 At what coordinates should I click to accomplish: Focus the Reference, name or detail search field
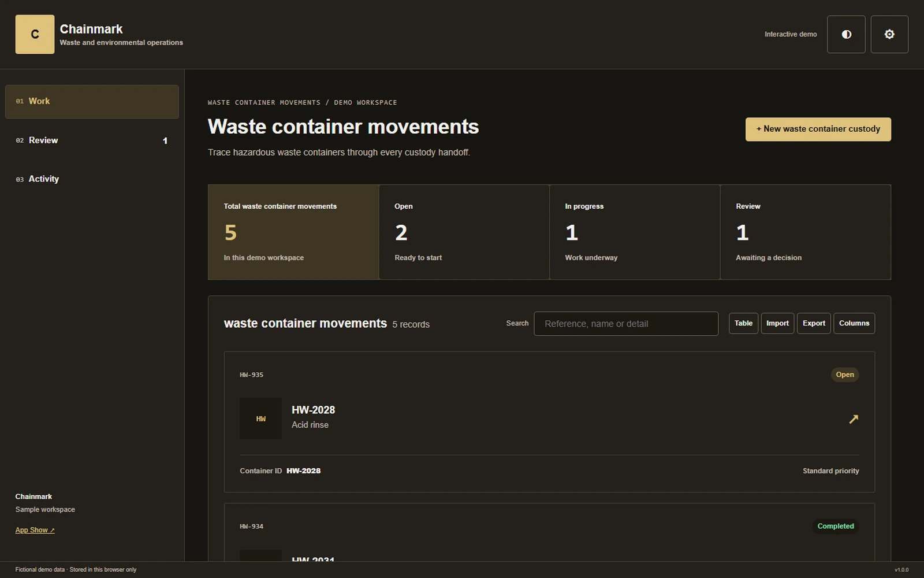pyautogui.click(x=626, y=324)
